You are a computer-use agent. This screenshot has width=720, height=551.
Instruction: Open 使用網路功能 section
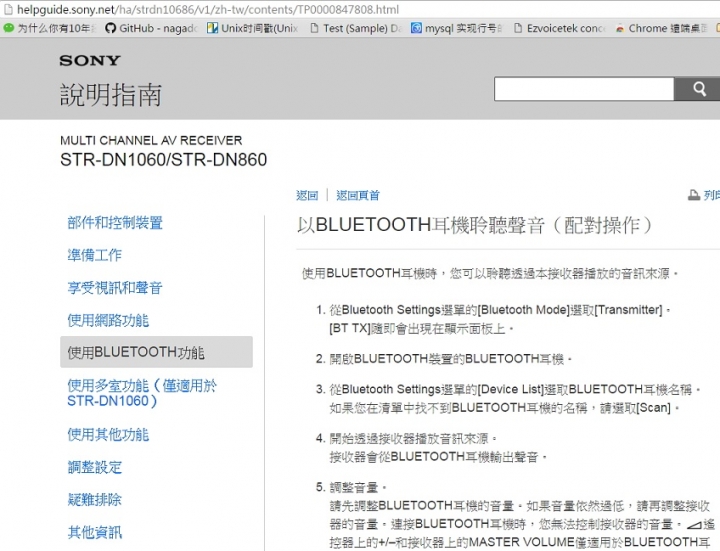108,320
